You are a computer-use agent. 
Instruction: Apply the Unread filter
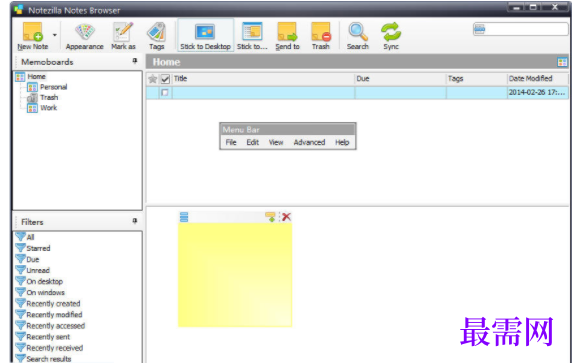[33, 270]
